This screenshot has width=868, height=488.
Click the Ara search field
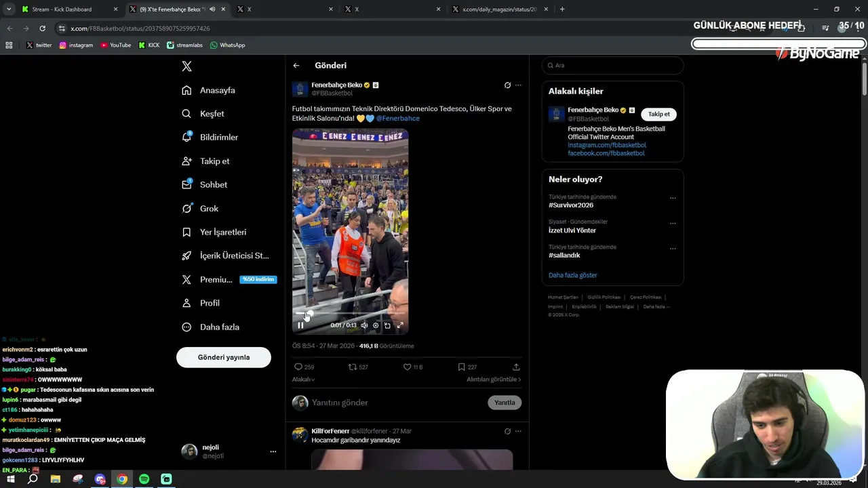point(612,66)
